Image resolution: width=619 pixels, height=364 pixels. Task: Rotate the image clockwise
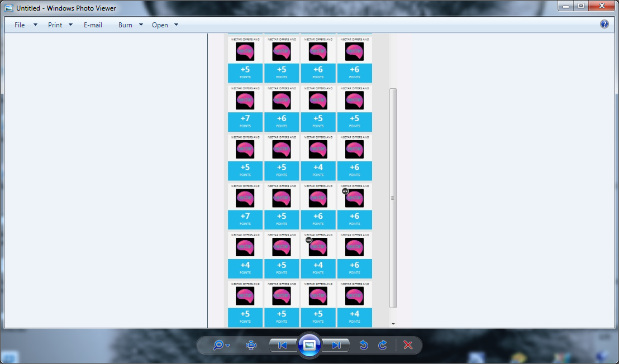point(383,346)
